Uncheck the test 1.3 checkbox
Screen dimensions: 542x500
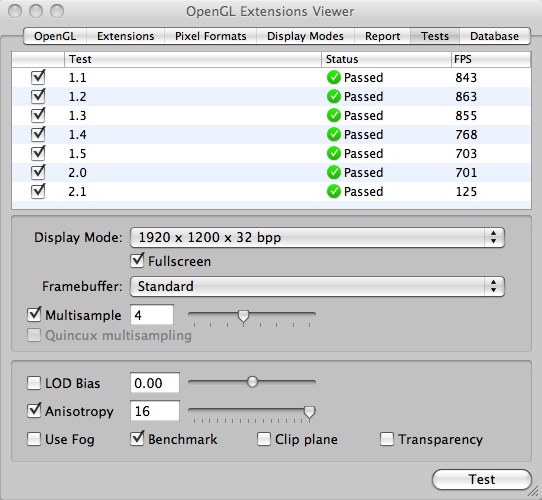(x=38, y=115)
